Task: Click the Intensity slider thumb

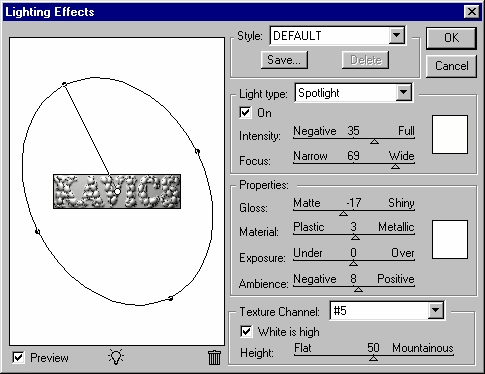Action: pyautogui.click(x=374, y=142)
